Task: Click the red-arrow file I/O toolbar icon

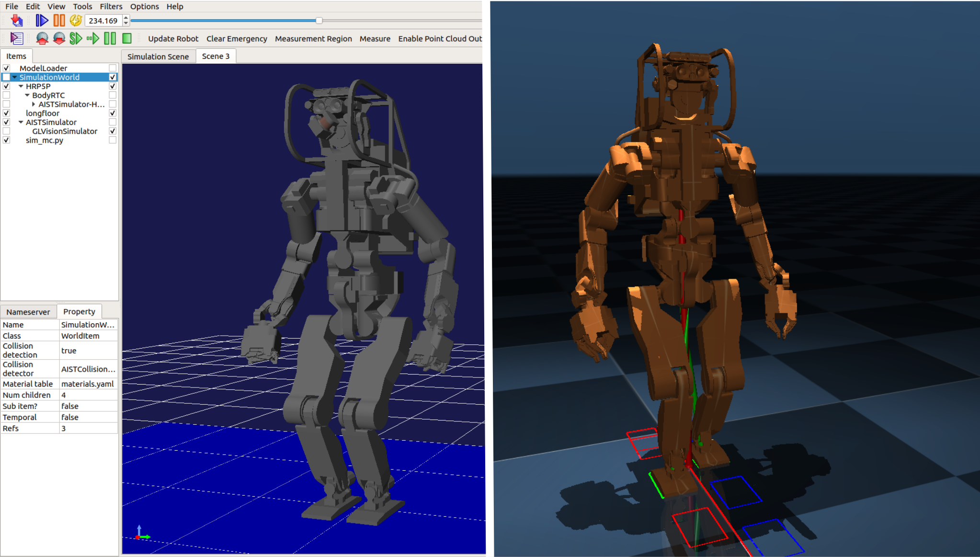Action: (x=17, y=20)
